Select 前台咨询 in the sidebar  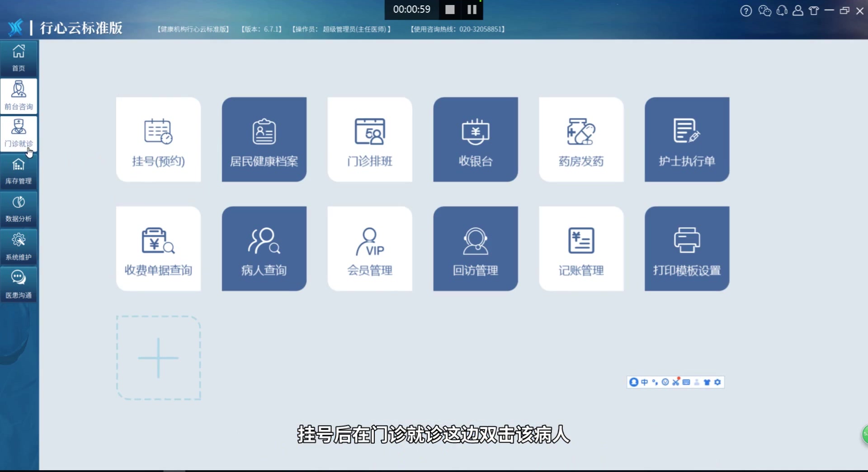(x=19, y=96)
